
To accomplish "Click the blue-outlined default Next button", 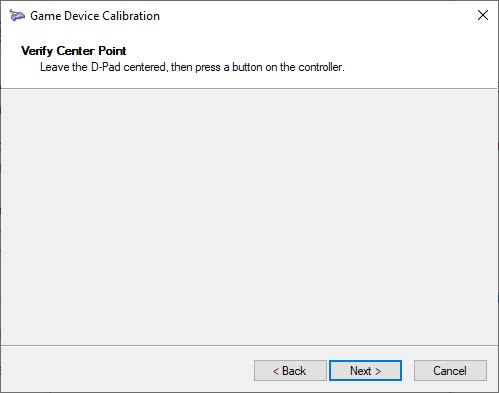I will click(365, 370).
